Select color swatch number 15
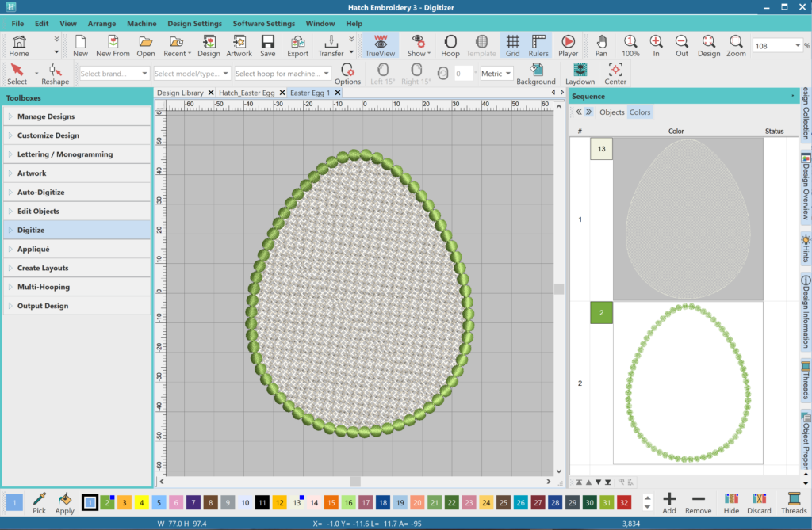 coord(331,502)
